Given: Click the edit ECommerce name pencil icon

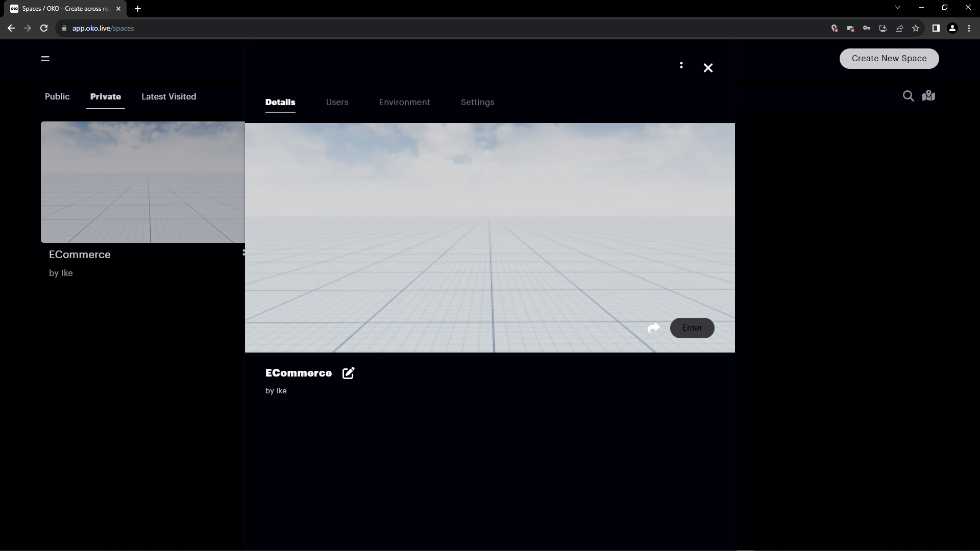Looking at the screenshot, I should click(348, 373).
